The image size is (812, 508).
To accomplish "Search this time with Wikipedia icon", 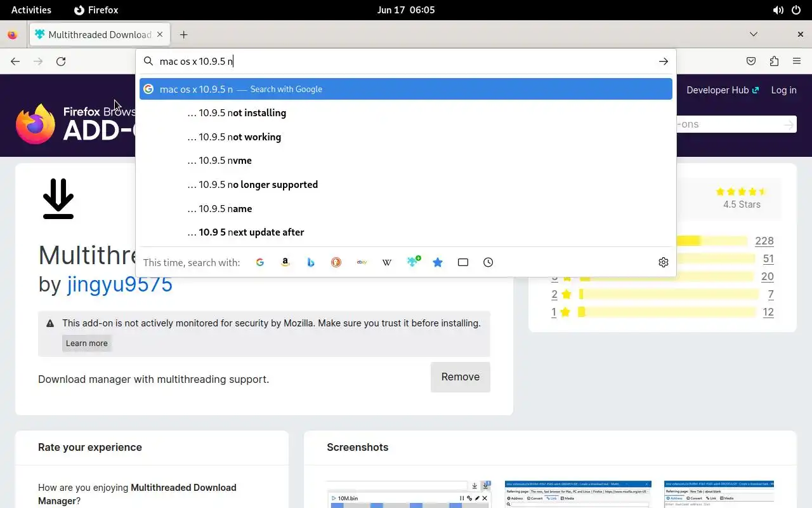I will [387, 262].
